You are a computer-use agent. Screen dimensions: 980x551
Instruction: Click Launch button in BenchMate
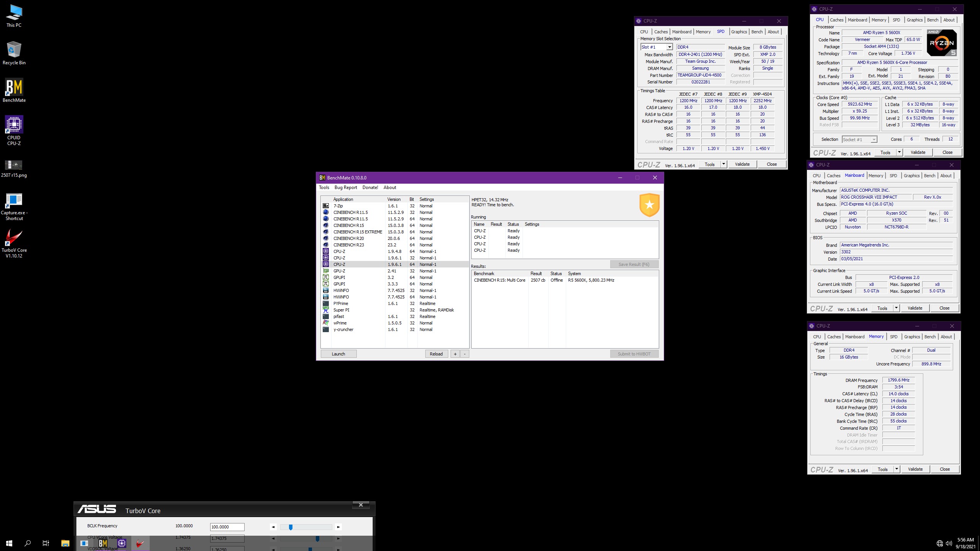point(338,354)
